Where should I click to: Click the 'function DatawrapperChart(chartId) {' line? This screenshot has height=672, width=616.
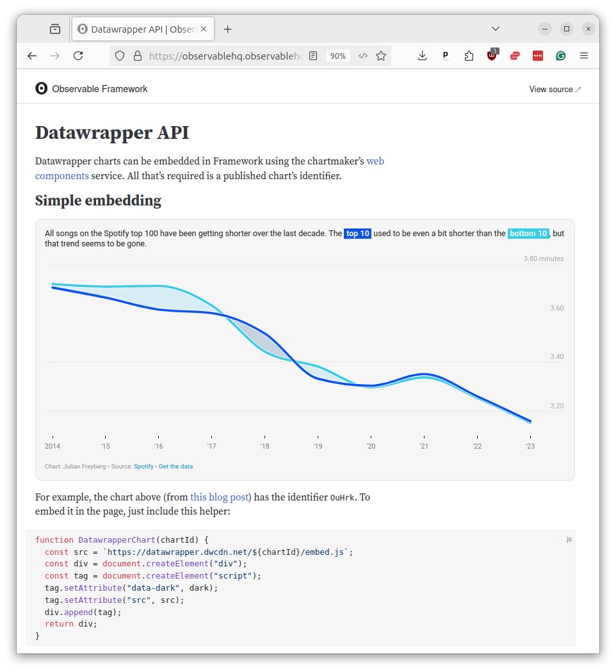point(122,540)
